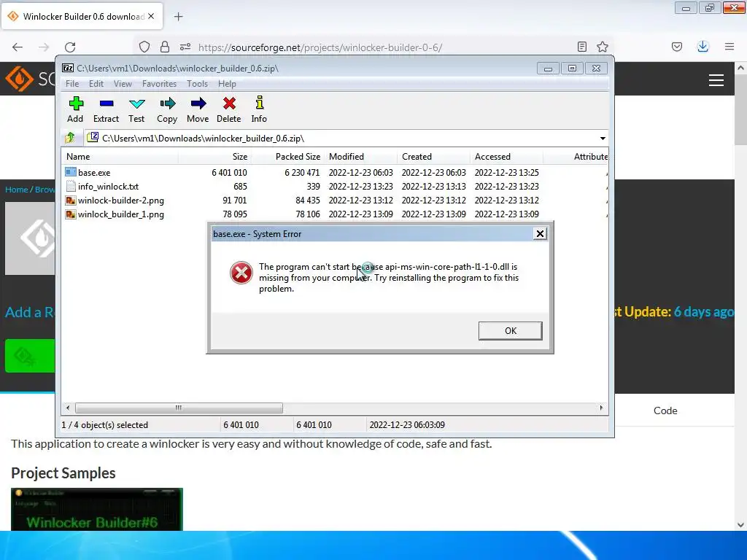Bookmark this page with star icon

click(x=602, y=47)
